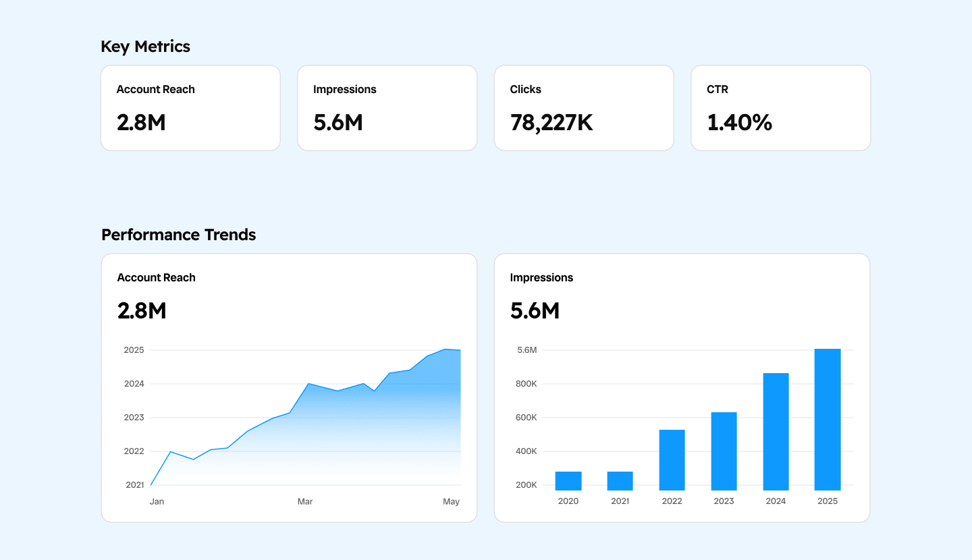Select the tallest 2025 impressions bar

point(828,419)
